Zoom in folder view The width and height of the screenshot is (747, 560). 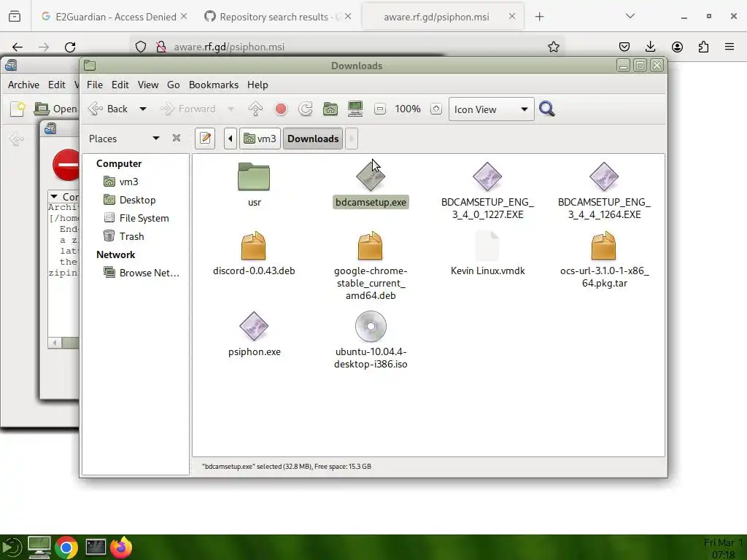click(436, 109)
